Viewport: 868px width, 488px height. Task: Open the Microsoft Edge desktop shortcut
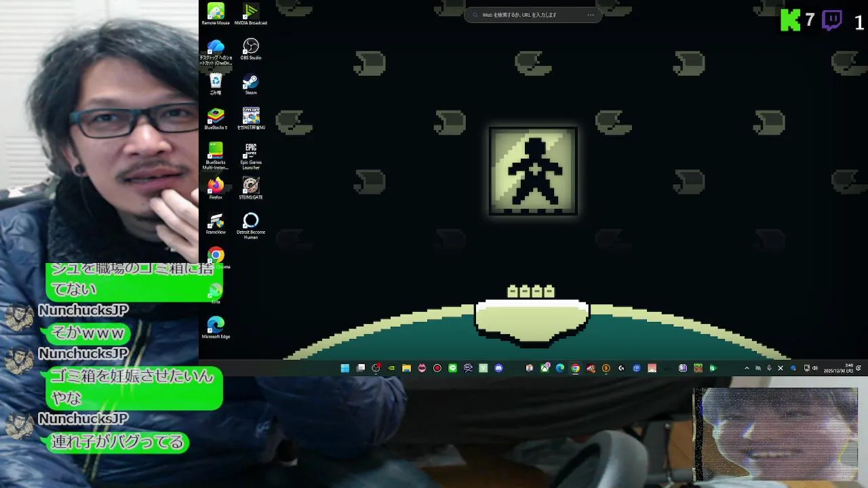[216, 328]
